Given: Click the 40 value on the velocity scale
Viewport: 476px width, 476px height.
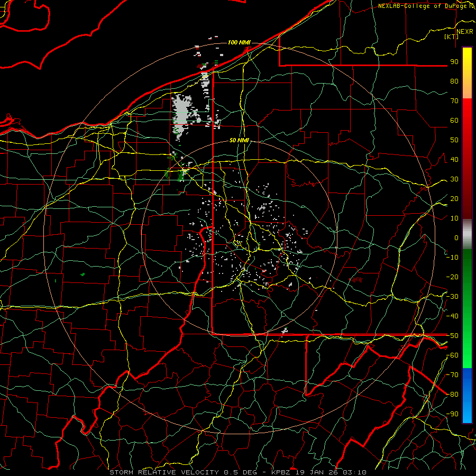Looking at the screenshot, I should (454, 160).
